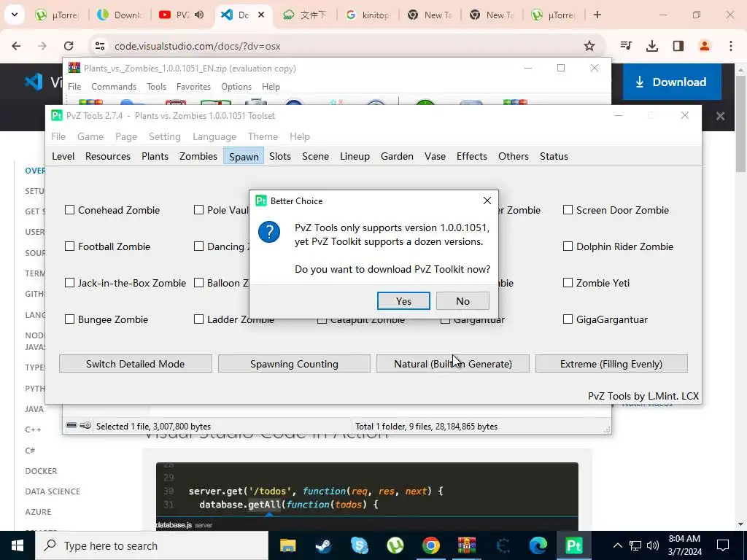The width and height of the screenshot is (747, 560).
Task: Click Extreme (Filling Evenly) button
Action: 611,364
